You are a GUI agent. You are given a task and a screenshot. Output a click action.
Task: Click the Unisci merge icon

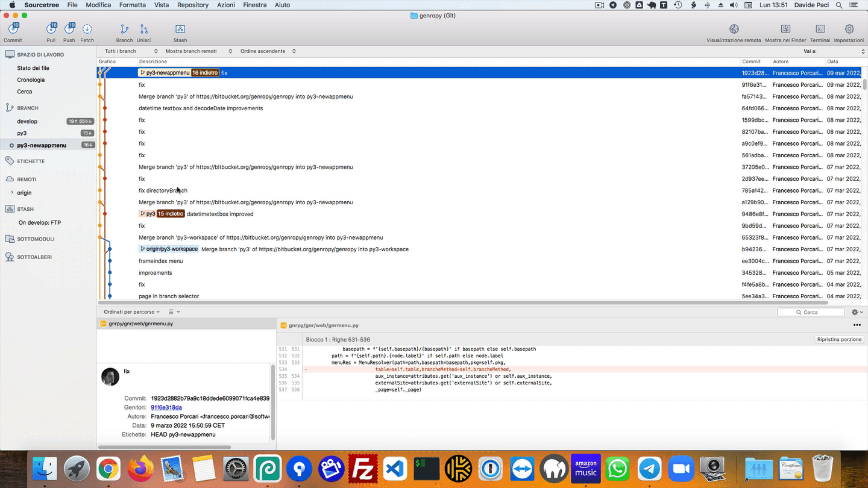tap(144, 29)
